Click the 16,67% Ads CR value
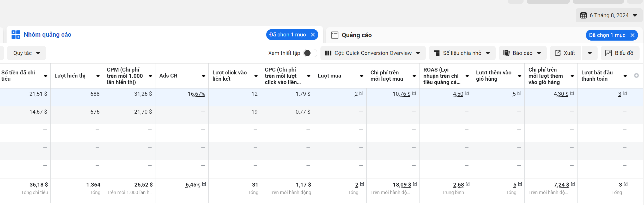This screenshot has width=644, height=205. (196, 94)
